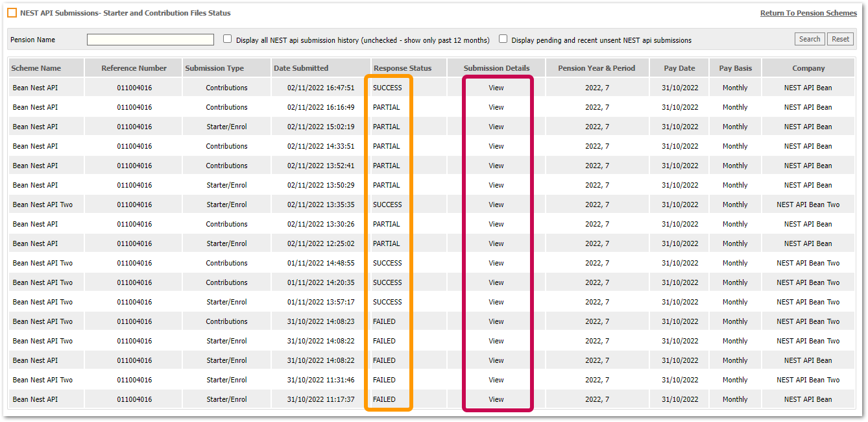View details for 02/11/2022 16:16:49 submission

tap(496, 107)
